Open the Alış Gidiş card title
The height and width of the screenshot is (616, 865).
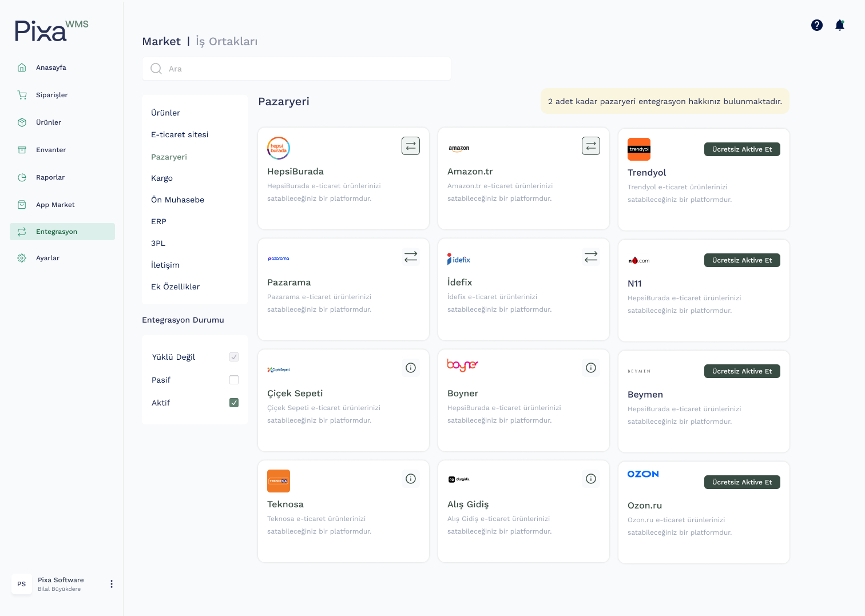[468, 504]
